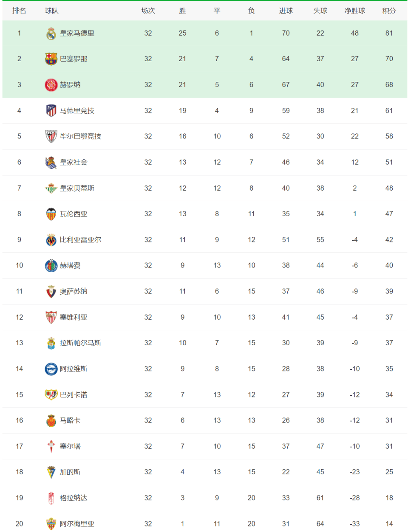
Task: Click the Girona club crest
Action: click(x=51, y=85)
